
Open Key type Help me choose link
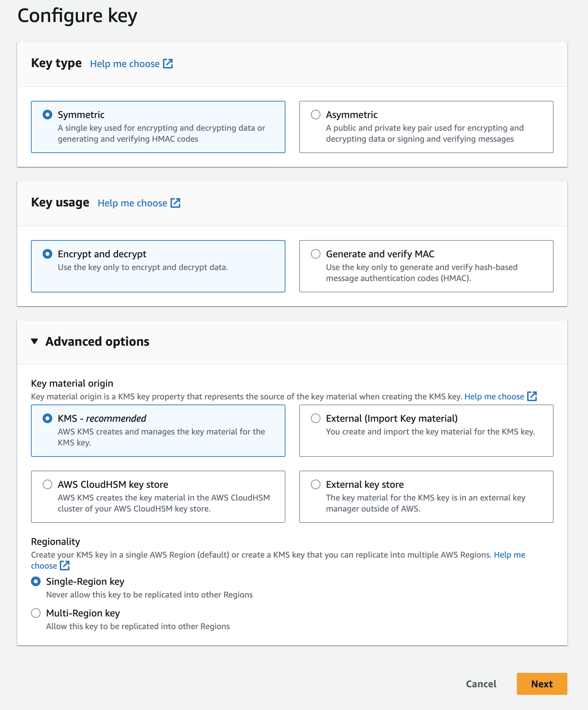click(x=125, y=64)
